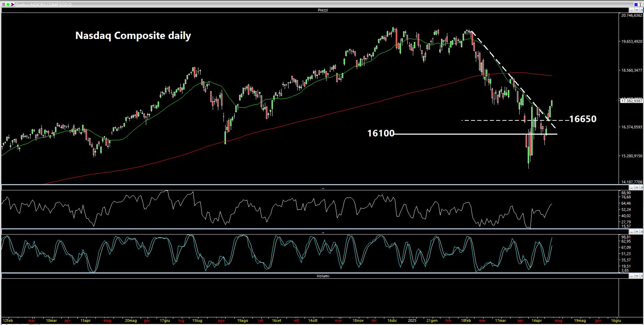Click the 40,02 value on RSI scale
Viewport: 644px width, 325px height.
(626, 216)
